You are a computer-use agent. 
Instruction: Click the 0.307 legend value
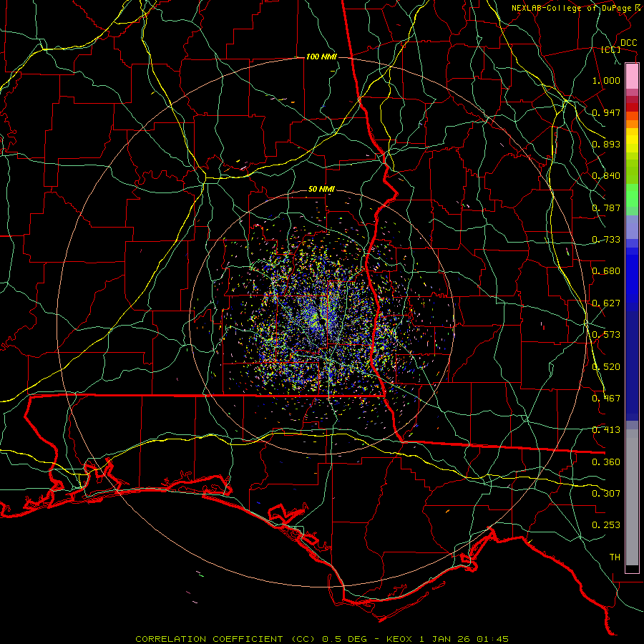pyautogui.click(x=606, y=494)
